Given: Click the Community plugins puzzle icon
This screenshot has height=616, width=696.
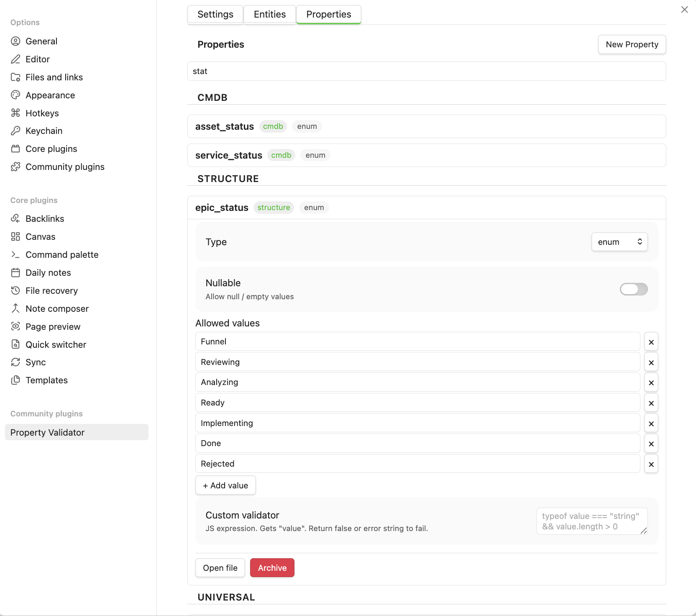Looking at the screenshot, I should 15,167.
